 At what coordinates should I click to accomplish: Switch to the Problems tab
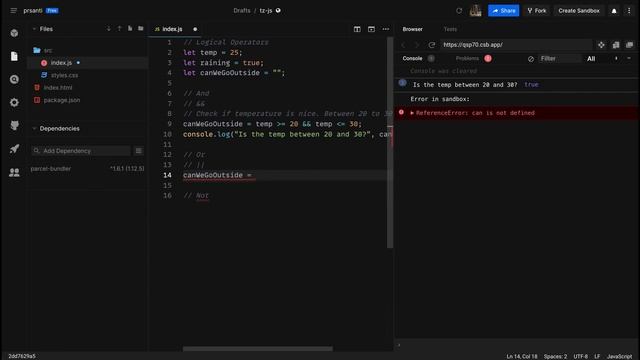pyautogui.click(x=467, y=58)
